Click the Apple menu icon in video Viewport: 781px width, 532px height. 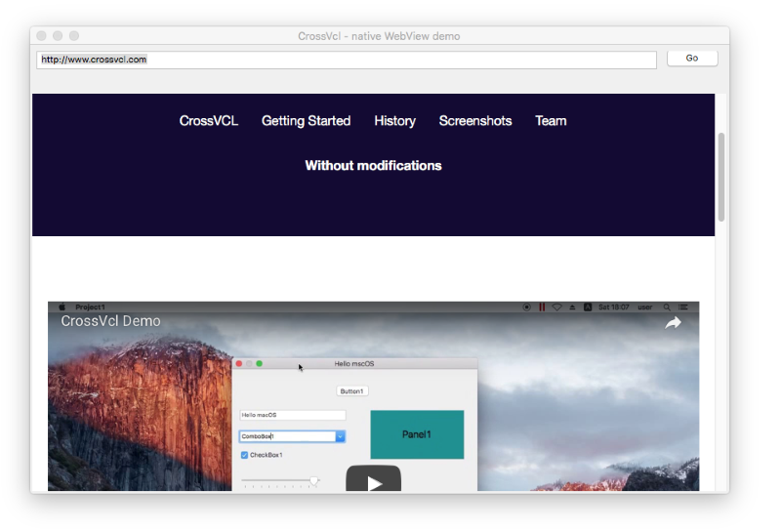point(62,307)
